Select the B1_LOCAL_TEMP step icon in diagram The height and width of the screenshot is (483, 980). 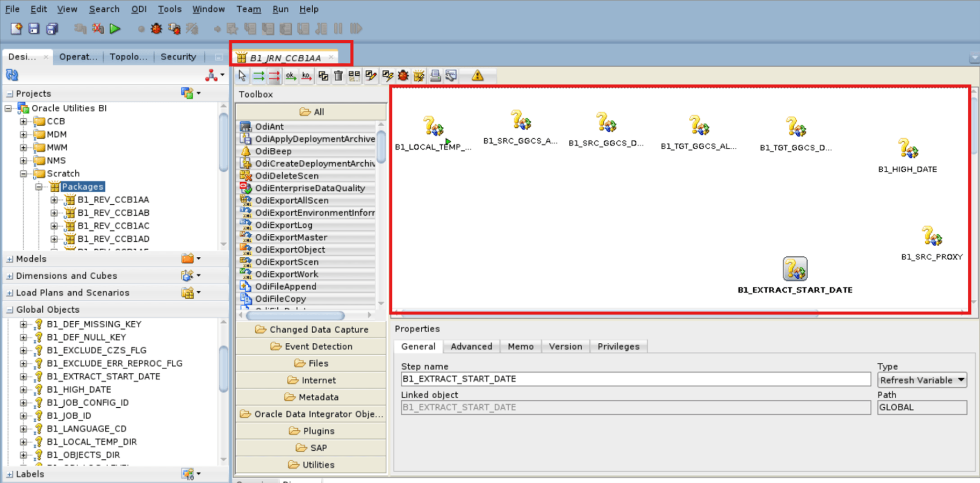[433, 126]
